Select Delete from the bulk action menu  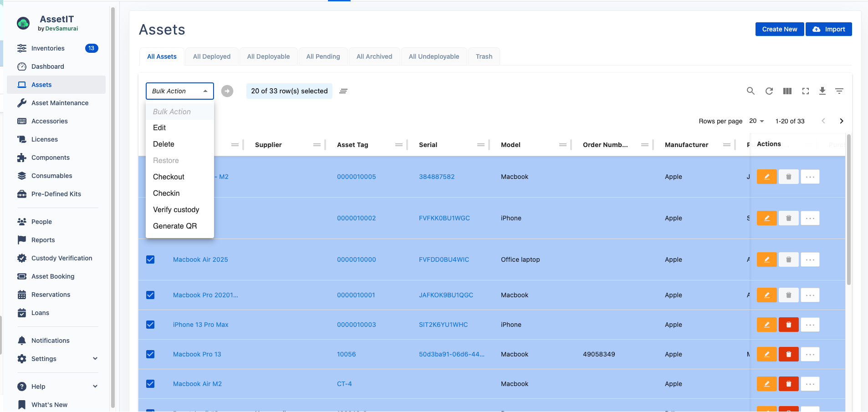click(180, 144)
